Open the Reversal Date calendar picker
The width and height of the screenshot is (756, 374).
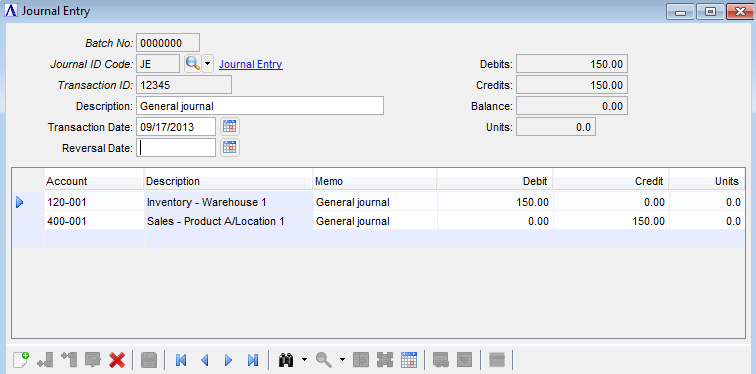230,147
